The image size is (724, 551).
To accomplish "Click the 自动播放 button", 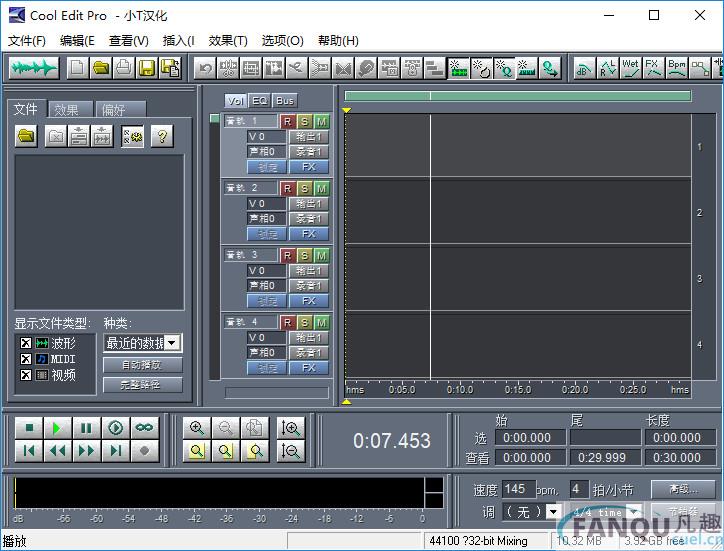I will click(143, 365).
